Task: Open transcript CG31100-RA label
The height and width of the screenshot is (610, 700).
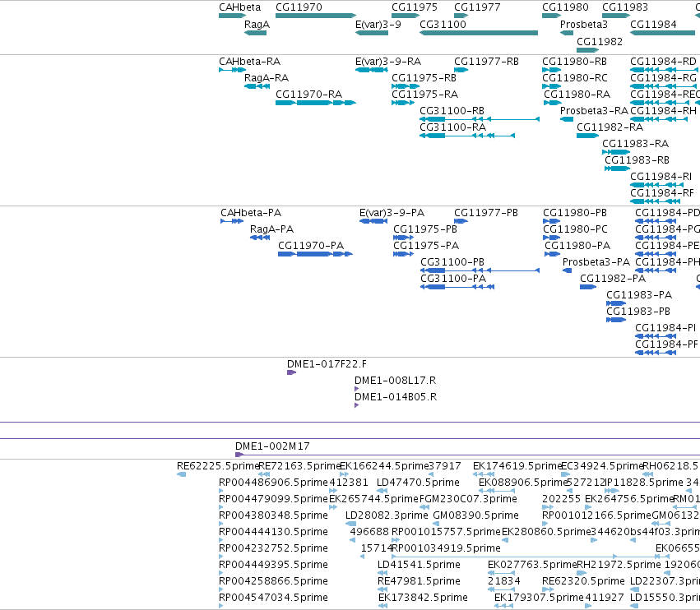Action: pyautogui.click(x=453, y=127)
